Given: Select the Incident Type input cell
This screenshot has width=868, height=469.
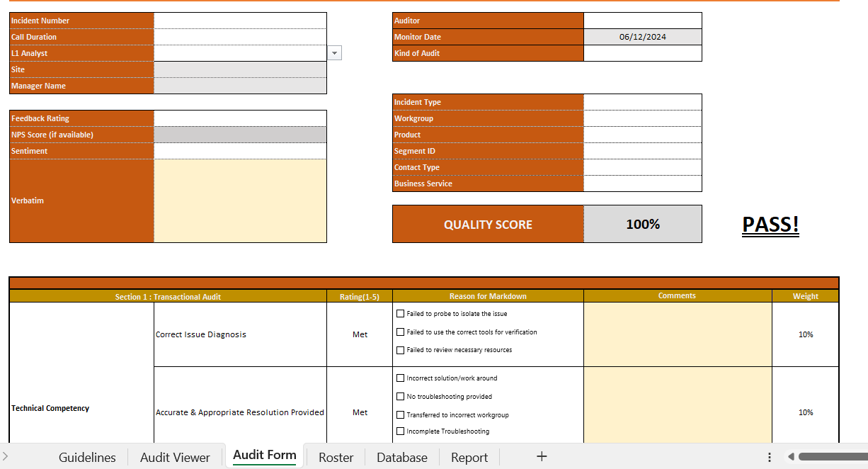Looking at the screenshot, I should point(643,102).
